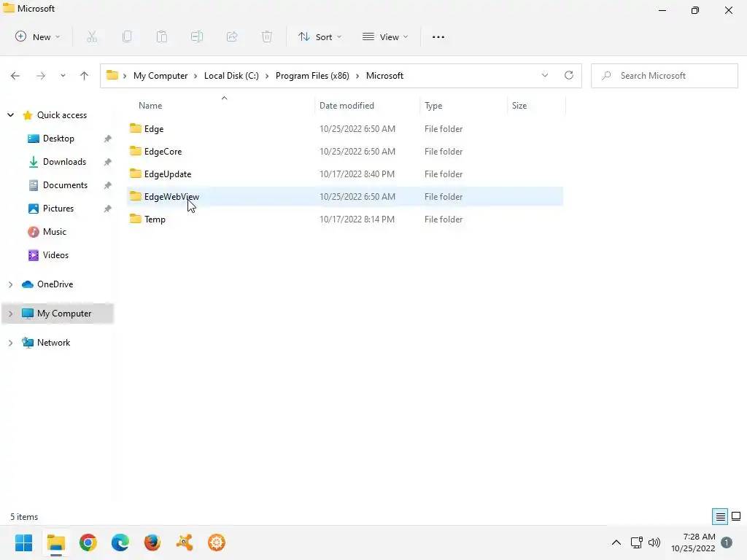Click Temp's date 10/17/2022 8:14 PM

(357, 219)
